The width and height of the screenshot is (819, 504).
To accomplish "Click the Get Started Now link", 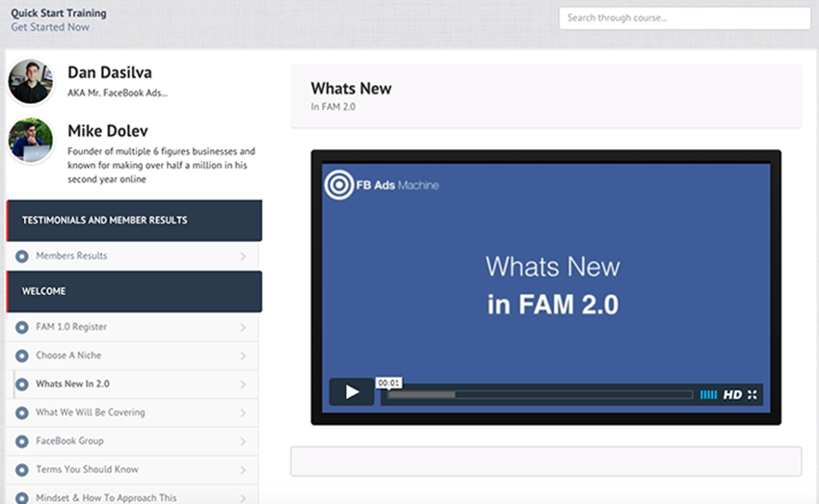I will (x=50, y=27).
